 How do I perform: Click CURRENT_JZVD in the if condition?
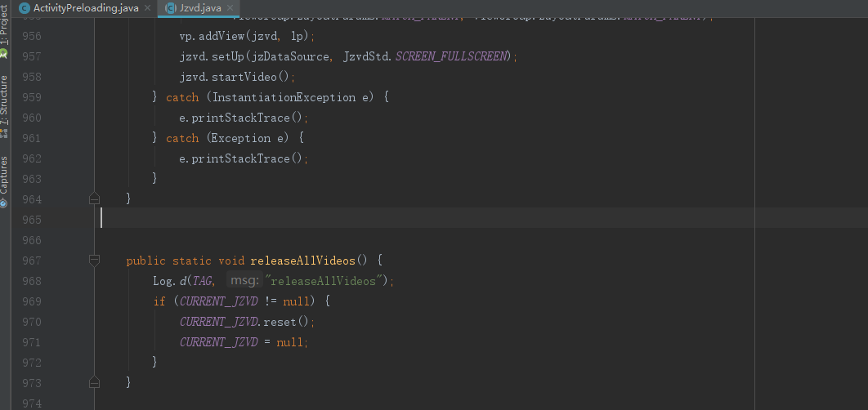pos(219,301)
